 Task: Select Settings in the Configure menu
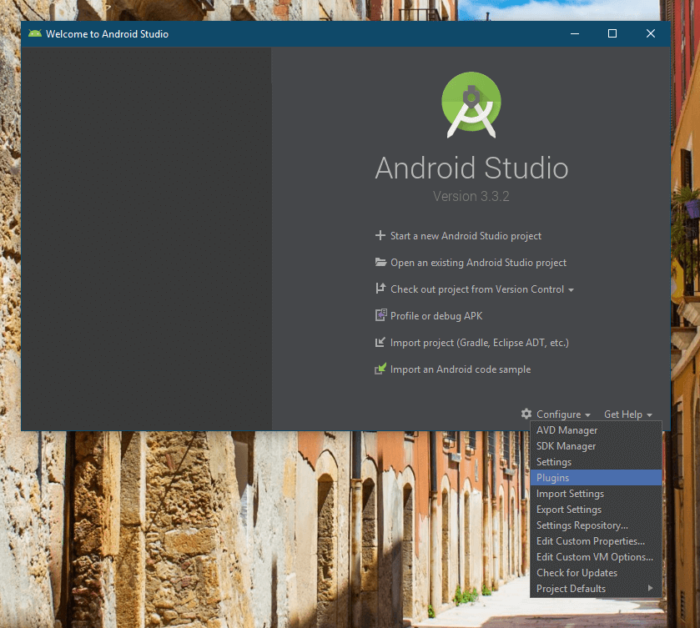click(596, 462)
